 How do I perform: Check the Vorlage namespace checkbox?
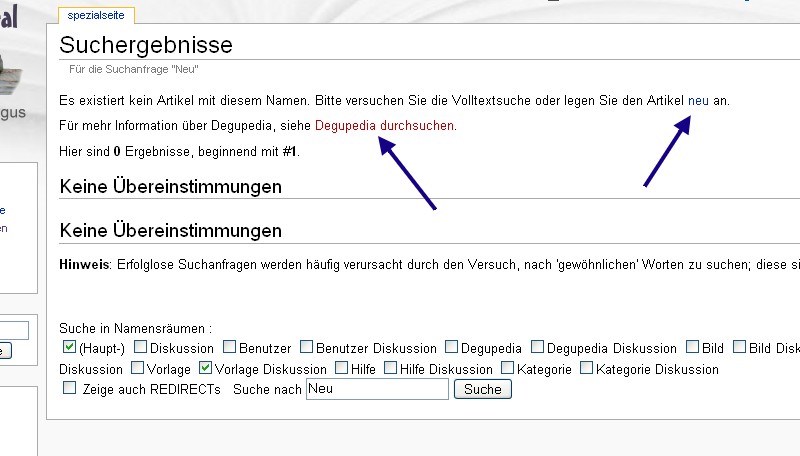tap(138, 369)
